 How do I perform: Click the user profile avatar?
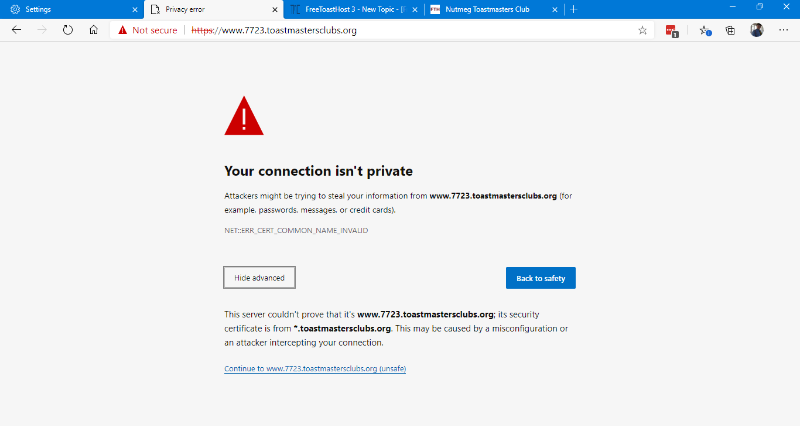(x=757, y=30)
